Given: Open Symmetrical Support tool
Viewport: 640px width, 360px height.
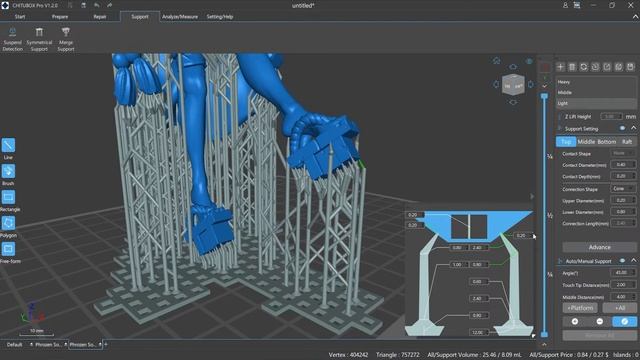Looking at the screenshot, I should pyautogui.click(x=39, y=39).
